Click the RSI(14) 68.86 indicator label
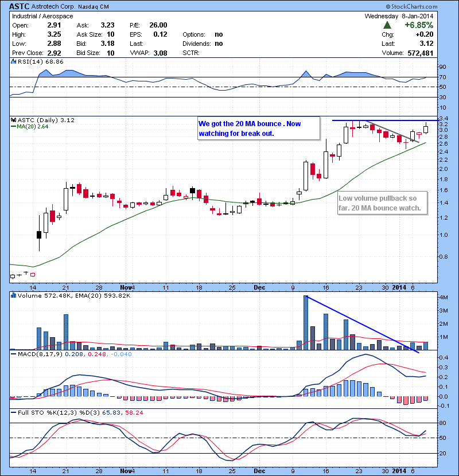 click(x=40, y=61)
